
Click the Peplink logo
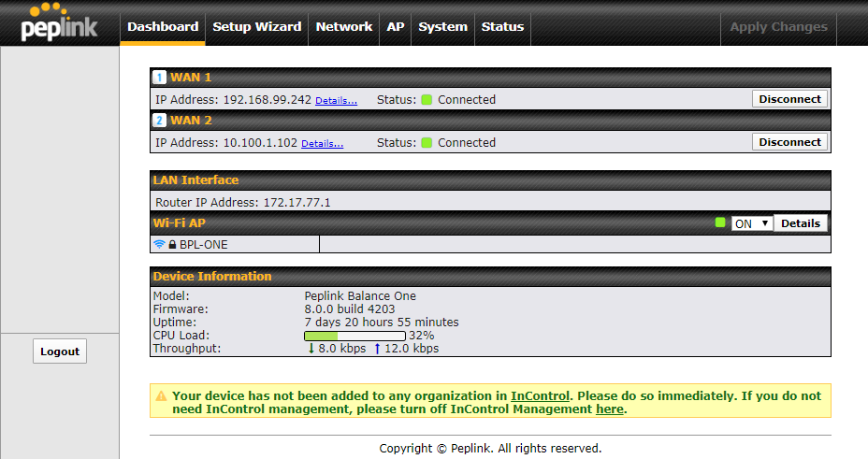pos(59,22)
